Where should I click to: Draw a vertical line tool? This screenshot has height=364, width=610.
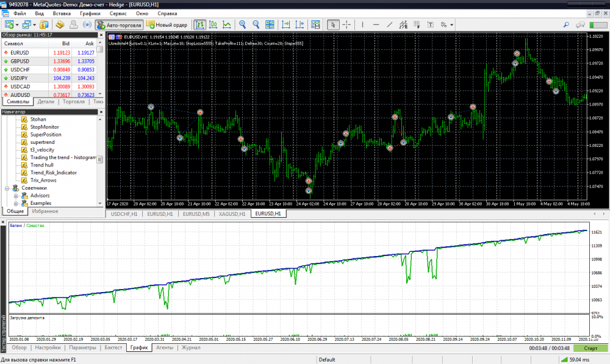tap(362, 25)
